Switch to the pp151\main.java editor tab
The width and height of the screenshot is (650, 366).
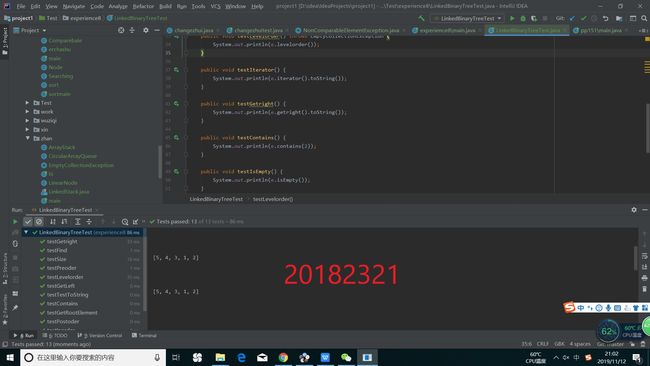(x=599, y=30)
